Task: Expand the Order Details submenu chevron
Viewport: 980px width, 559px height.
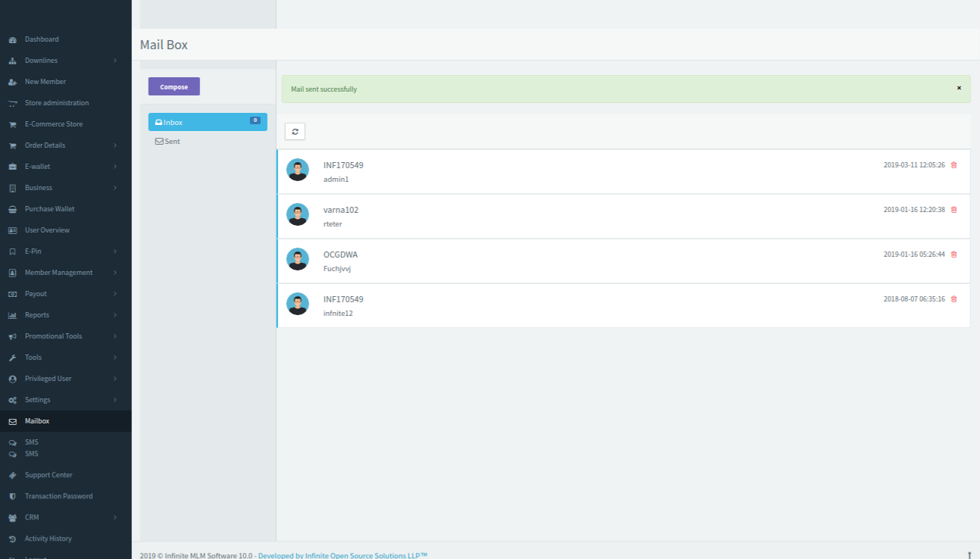Action: (115, 145)
